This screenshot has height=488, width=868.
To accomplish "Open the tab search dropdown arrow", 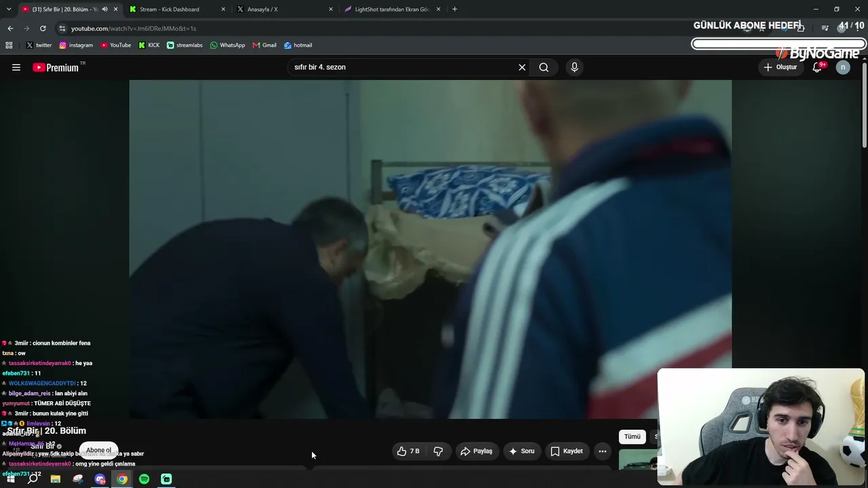I will [10, 9].
